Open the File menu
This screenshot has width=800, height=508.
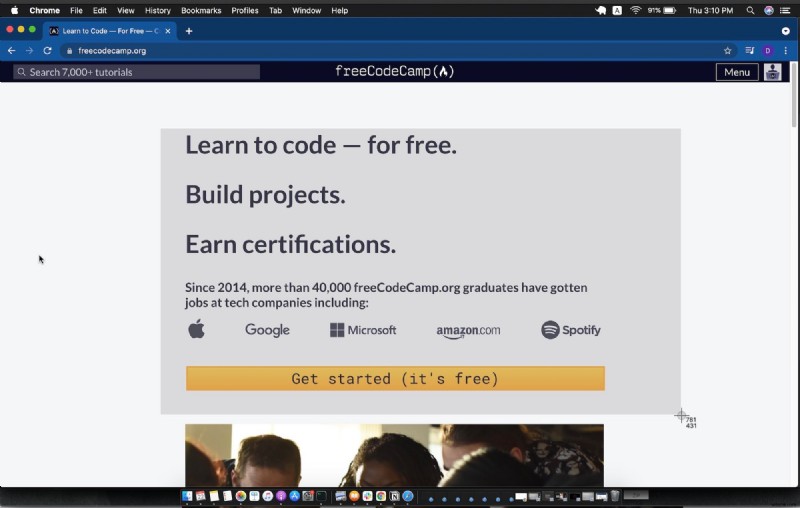tap(76, 10)
